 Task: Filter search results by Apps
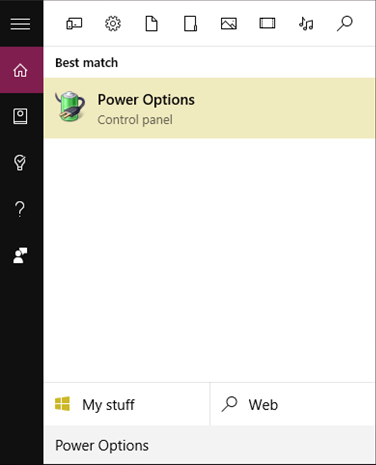[x=74, y=24]
